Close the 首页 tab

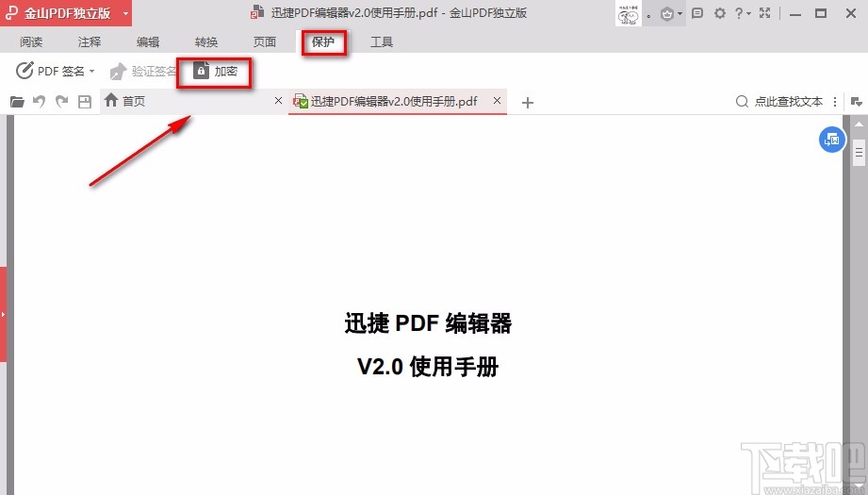tap(278, 100)
